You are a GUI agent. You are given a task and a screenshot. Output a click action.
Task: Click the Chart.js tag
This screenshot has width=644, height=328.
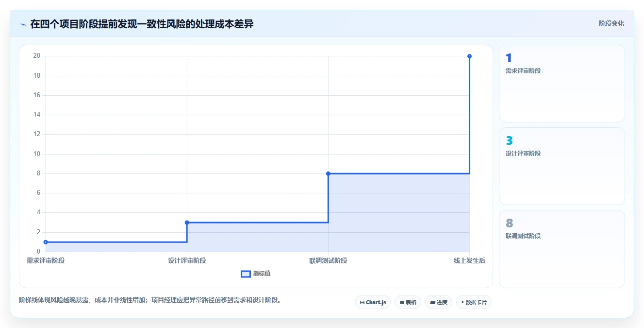(x=373, y=302)
